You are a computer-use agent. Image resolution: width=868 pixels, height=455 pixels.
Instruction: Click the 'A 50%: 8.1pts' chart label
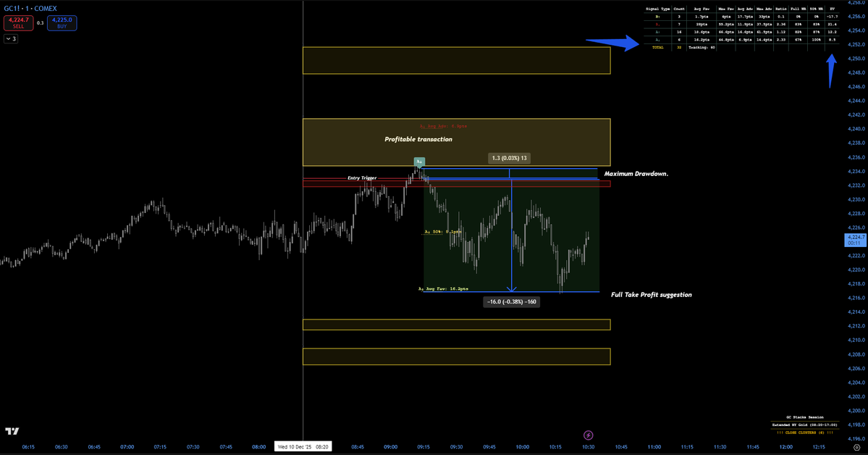[x=443, y=232]
